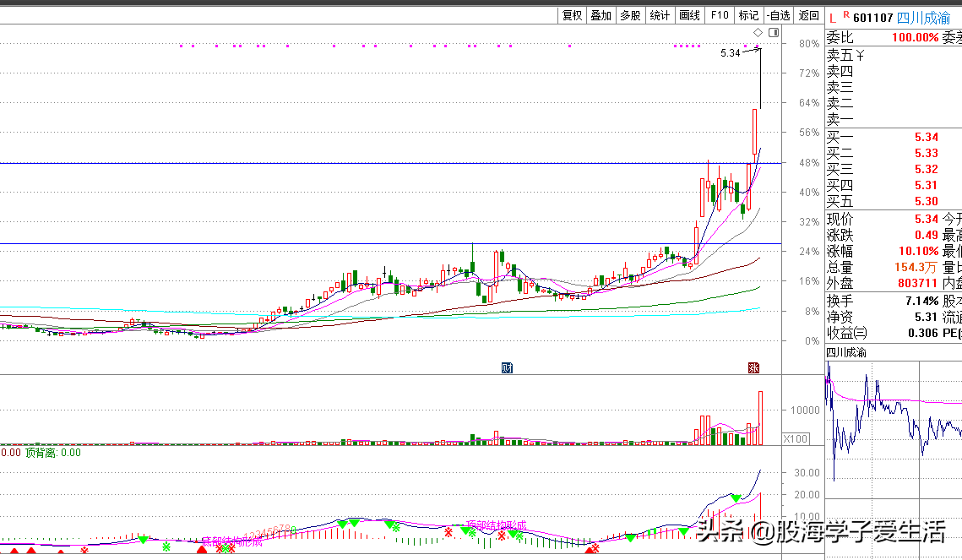Toggle the -自选 watchlist button
Viewport: 962px width, 560px height.
coord(779,15)
